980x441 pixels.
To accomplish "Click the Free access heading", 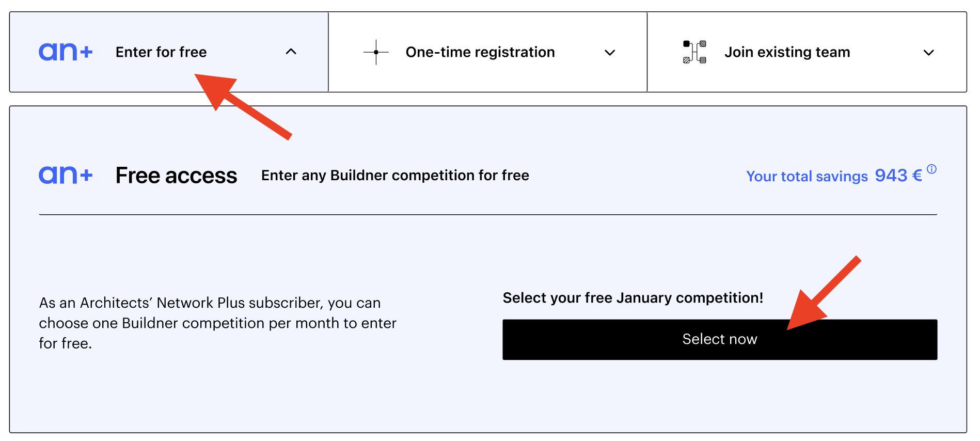I will 176,175.
